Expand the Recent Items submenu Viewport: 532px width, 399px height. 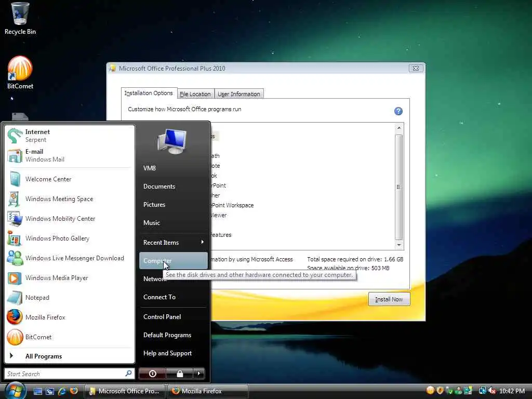click(173, 242)
